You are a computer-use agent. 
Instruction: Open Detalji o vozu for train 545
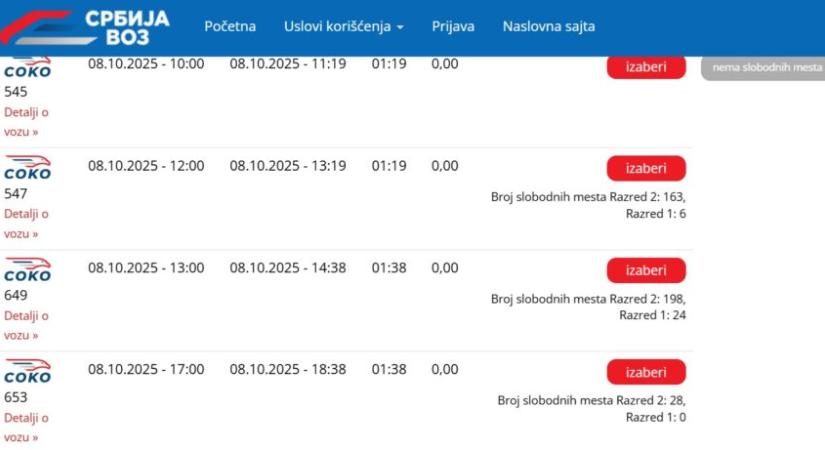[26, 122]
